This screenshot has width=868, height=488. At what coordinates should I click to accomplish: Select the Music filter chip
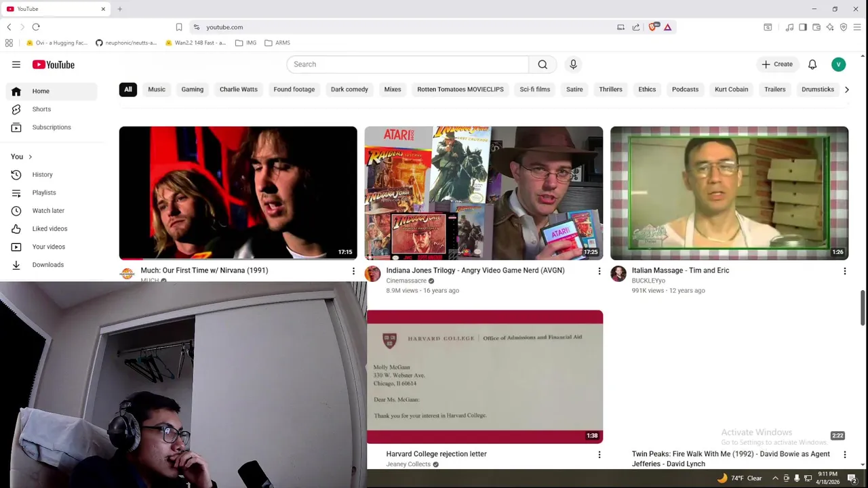157,89
